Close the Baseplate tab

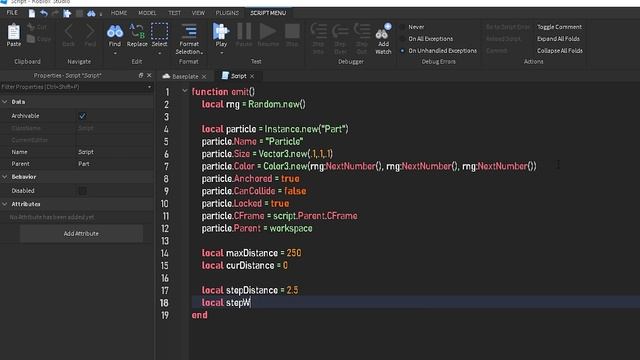click(x=204, y=77)
